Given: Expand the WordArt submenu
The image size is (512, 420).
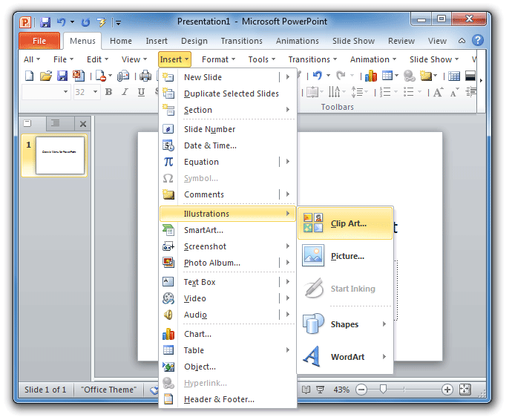Looking at the screenshot, I should click(x=345, y=357).
